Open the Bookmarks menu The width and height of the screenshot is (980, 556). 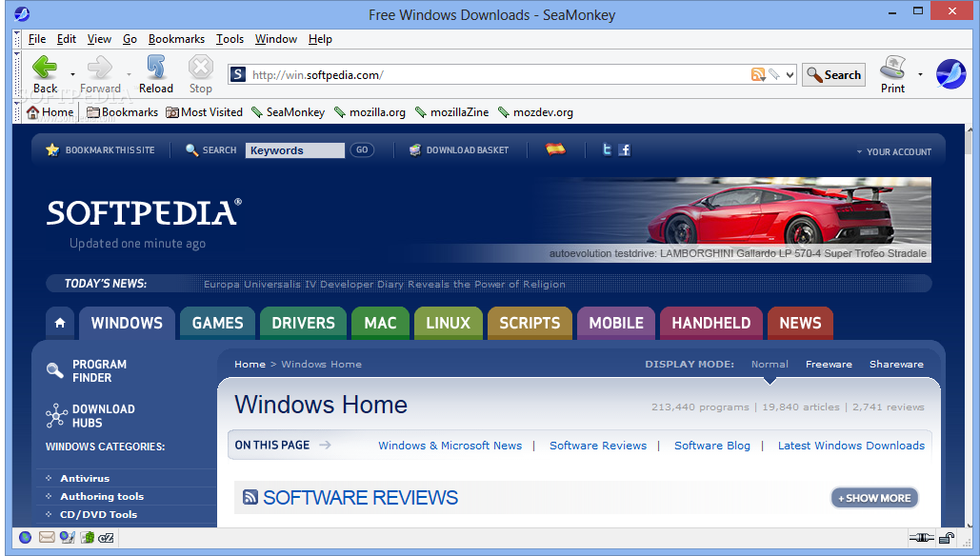[x=176, y=39]
